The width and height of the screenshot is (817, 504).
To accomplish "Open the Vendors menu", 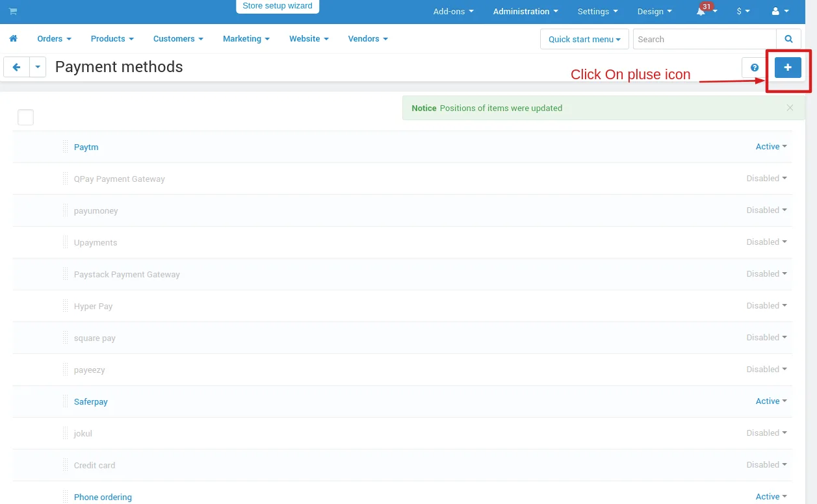I will coord(368,39).
